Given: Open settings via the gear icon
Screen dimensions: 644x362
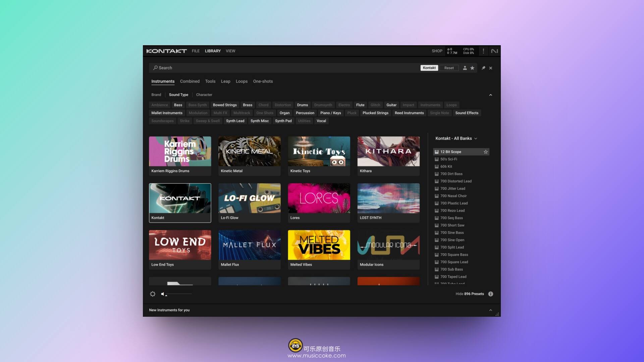Looking at the screenshot, I should (x=153, y=294).
